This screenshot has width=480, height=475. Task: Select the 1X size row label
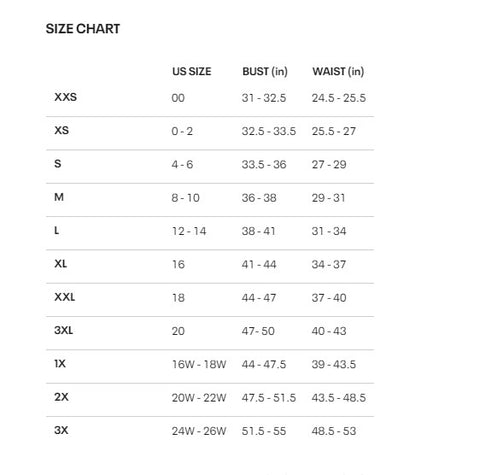[60, 363]
